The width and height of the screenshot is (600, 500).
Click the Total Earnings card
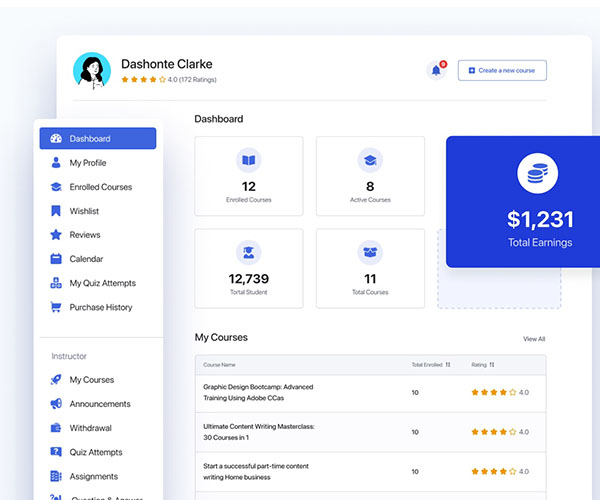point(524,202)
